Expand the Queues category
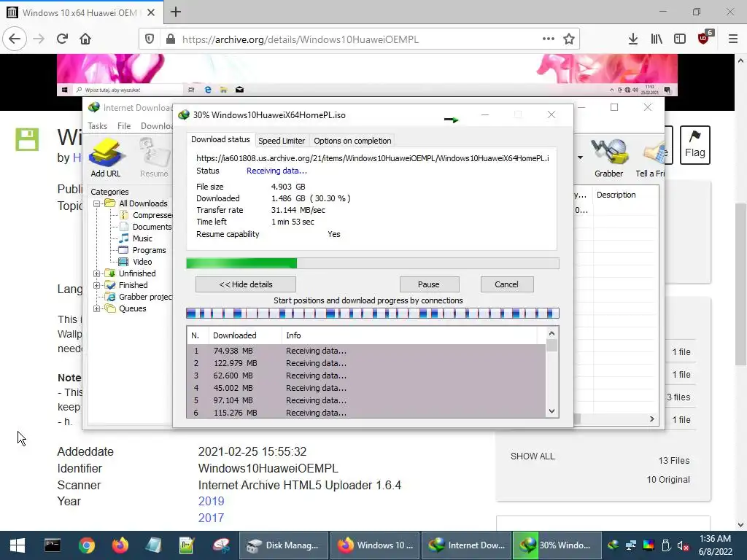Screen dimensions: 747x560 tap(96, 308)
